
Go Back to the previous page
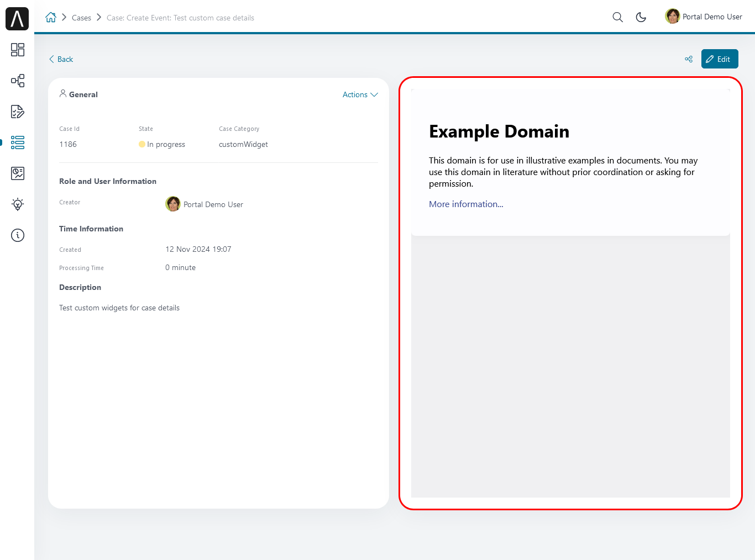[x=61, y=59]
